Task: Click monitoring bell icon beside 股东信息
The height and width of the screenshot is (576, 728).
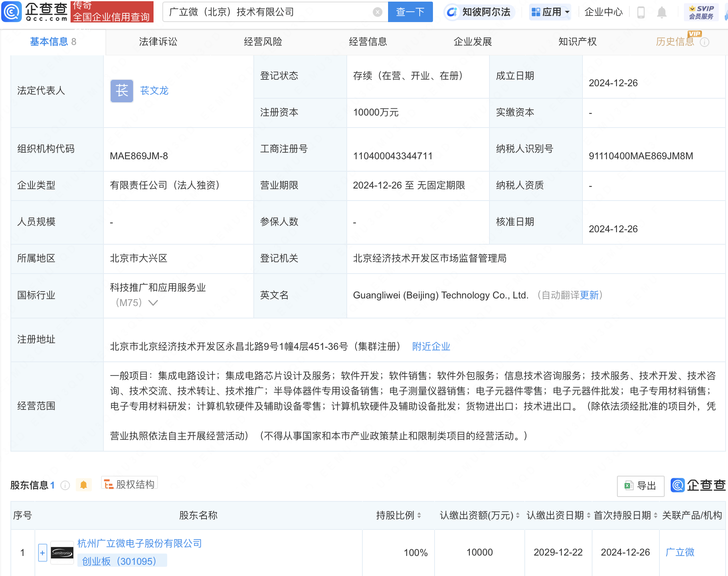Action: coord(84,485)
